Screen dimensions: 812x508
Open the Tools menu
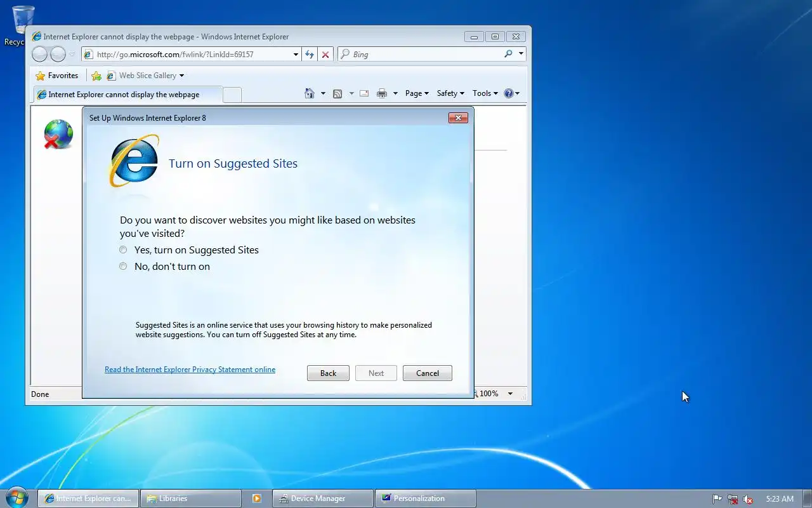[x=485, y=93]
